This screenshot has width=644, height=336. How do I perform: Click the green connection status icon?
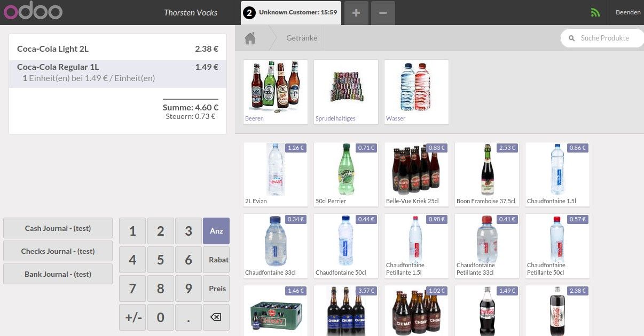595,13
